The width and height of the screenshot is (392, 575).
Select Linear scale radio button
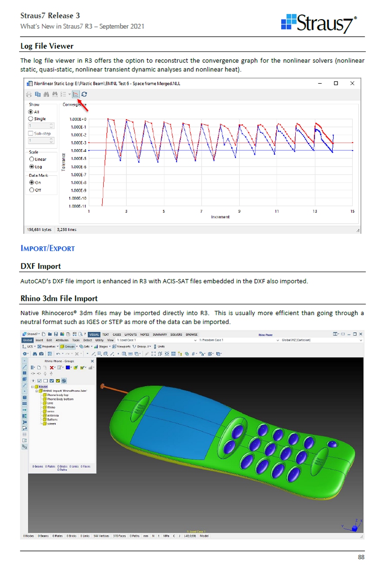(31, 159)
